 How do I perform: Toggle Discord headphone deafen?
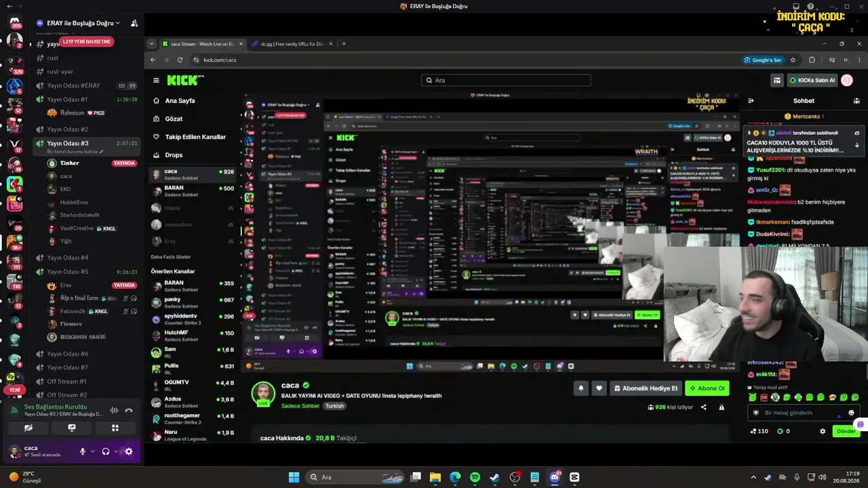click(x=106, y=451)
